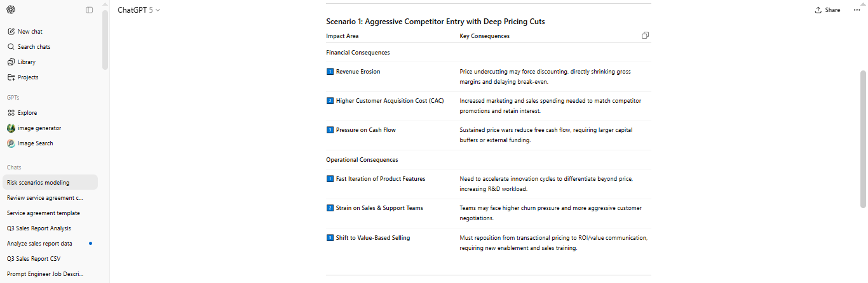Viewport: 868px width, 283px height.
Task: Start a New chat
Action: pos(30,32)
